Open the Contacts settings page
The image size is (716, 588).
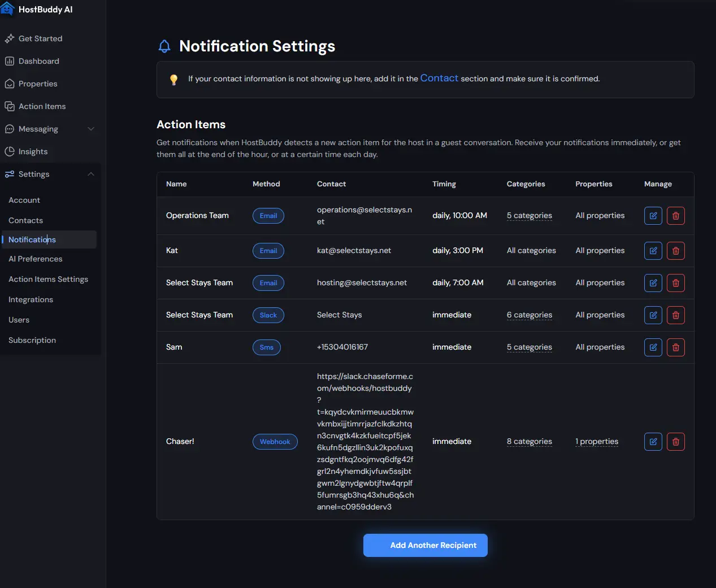(25, 220)
